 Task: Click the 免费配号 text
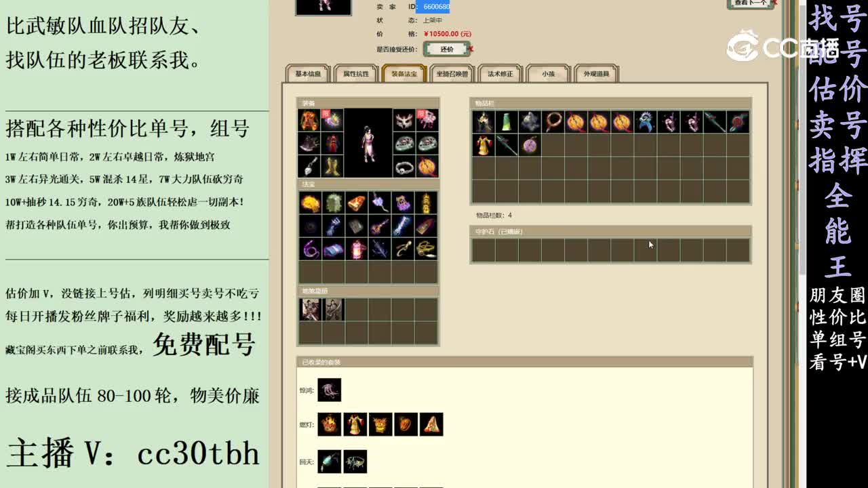coord(203,344)
